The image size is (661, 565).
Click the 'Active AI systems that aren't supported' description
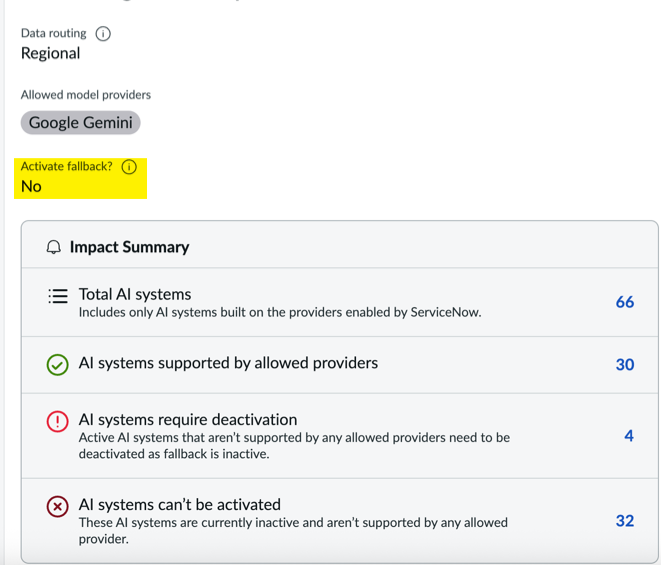point(294,446)
